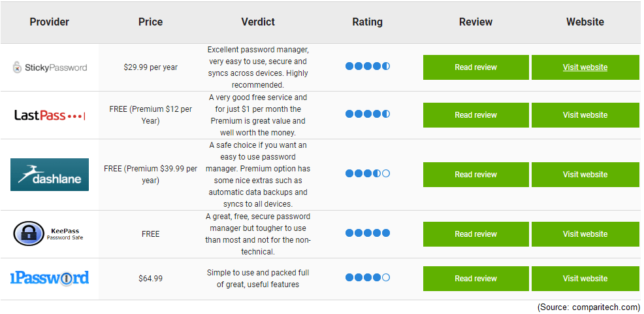
Task: Read the KeePass review
Action: pyautogui.click(x=476, y=234)
